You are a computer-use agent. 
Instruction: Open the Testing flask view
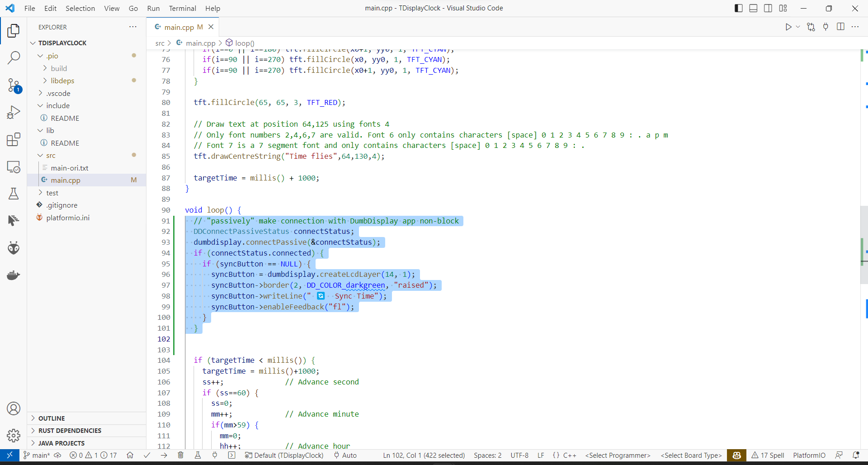click(x=14, y=194)
